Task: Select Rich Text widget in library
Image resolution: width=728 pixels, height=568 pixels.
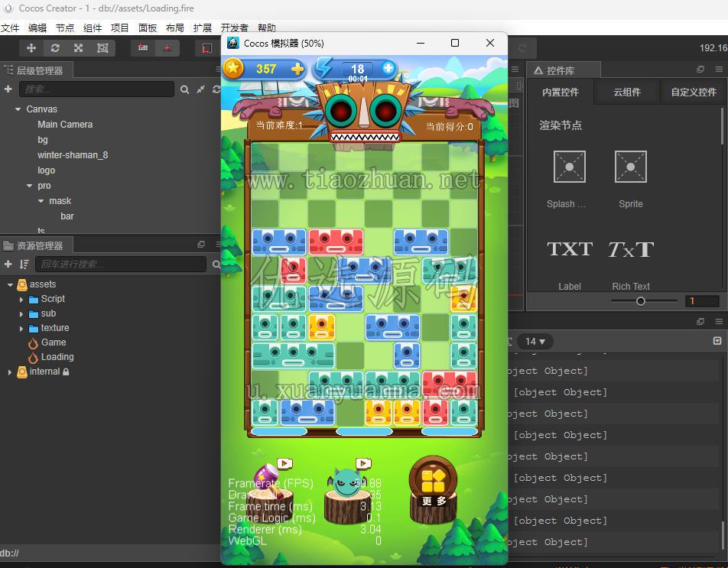Action: click(x=630, y=265)
